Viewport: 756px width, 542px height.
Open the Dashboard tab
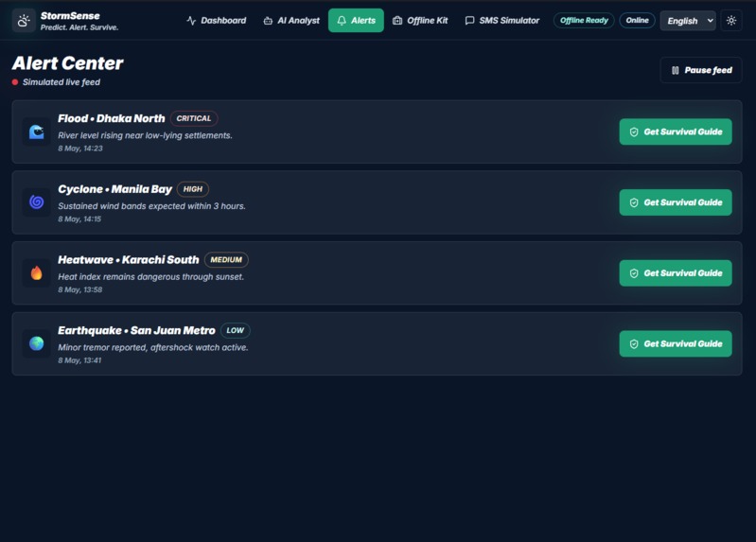[x=216, y=20]
